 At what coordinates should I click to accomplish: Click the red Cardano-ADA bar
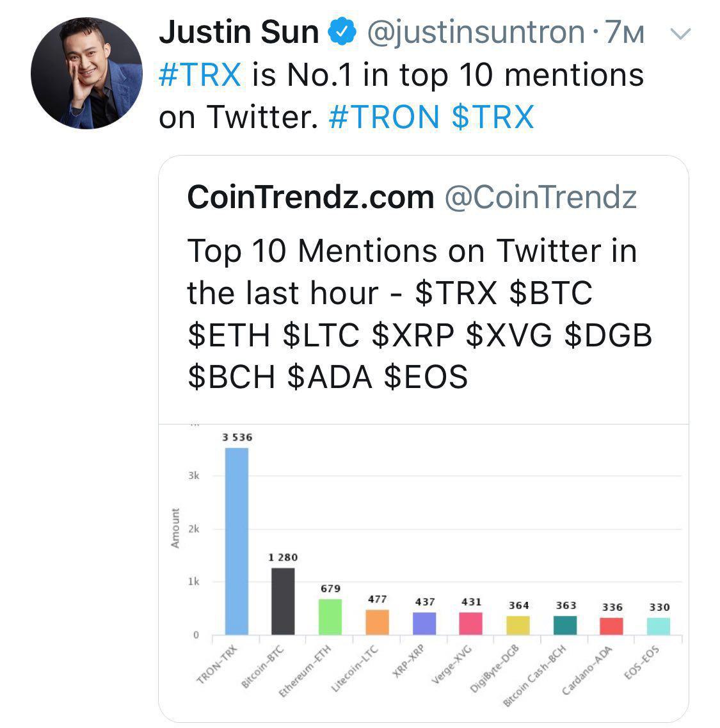[611, 626]
